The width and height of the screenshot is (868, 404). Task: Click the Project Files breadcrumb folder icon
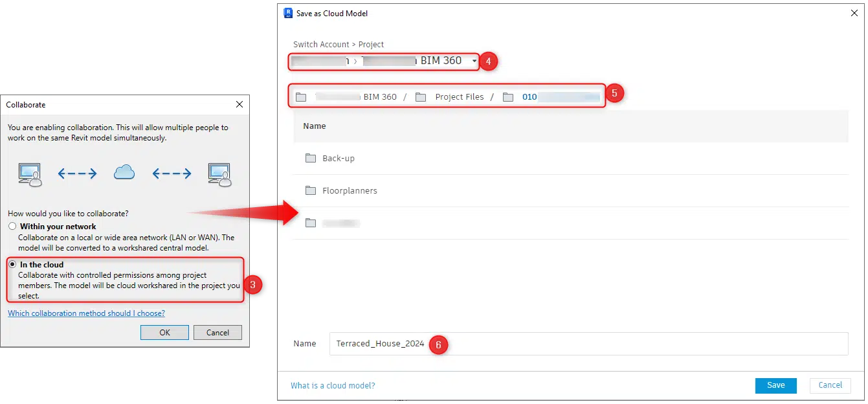pyautogui.click(x=421, y=97)
